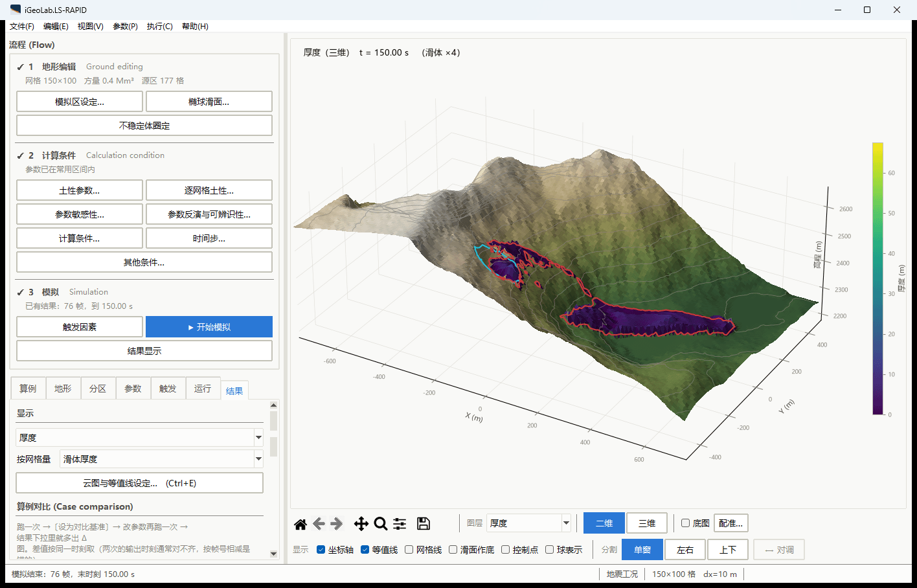Reset plot view with Home icon
The width and height of the screenshot is (917, 588).
click(300, 524)
